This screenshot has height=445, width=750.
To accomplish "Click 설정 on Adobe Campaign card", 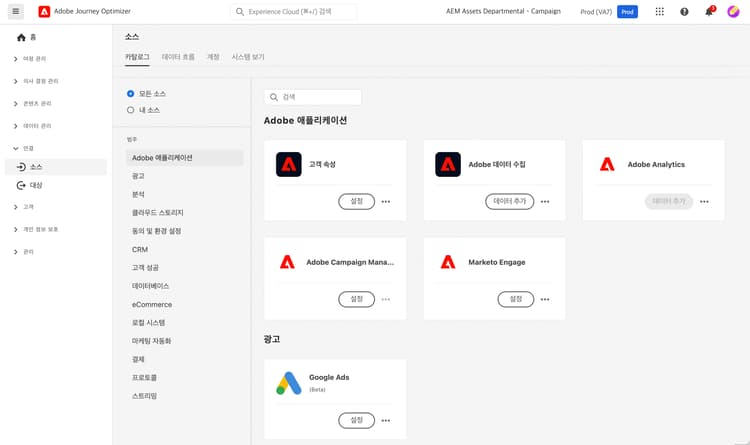I will coord(356,299).
